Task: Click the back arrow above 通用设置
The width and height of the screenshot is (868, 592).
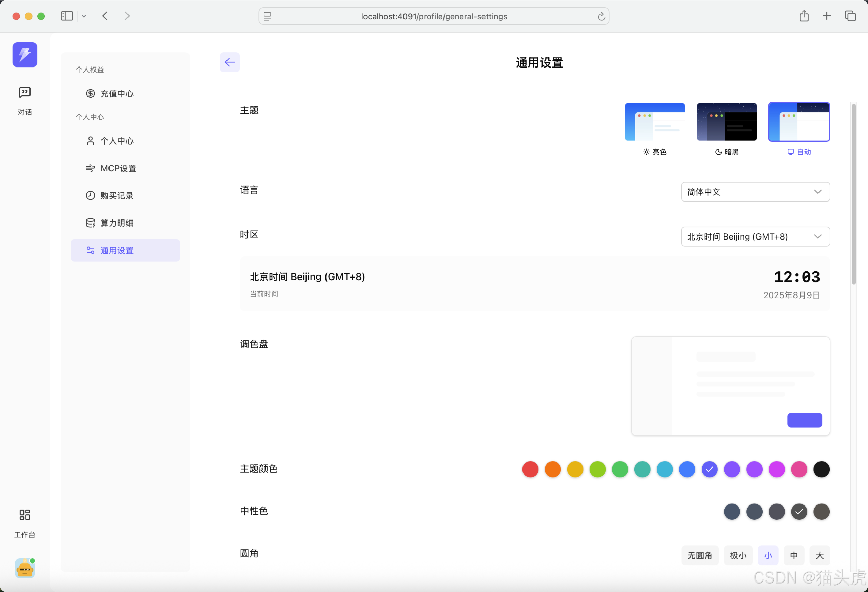Action: point(229,62)
